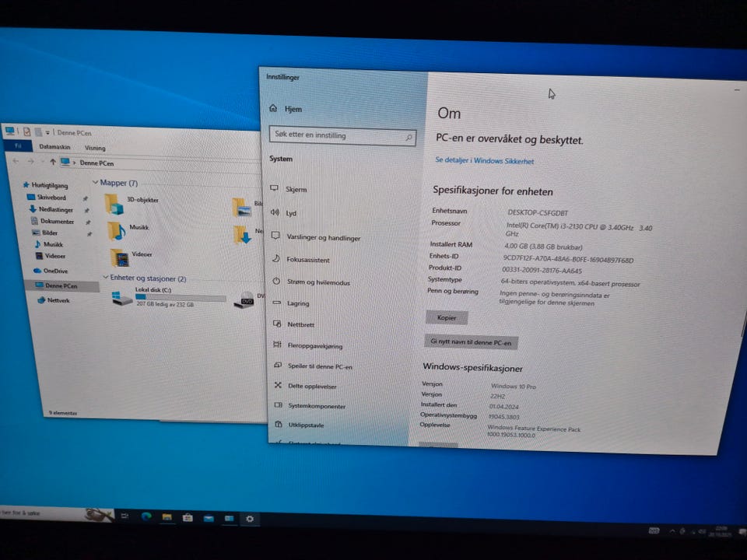Open Delte opplevelser settings
This screenshot has height=560, width=747.
[306, 386]
